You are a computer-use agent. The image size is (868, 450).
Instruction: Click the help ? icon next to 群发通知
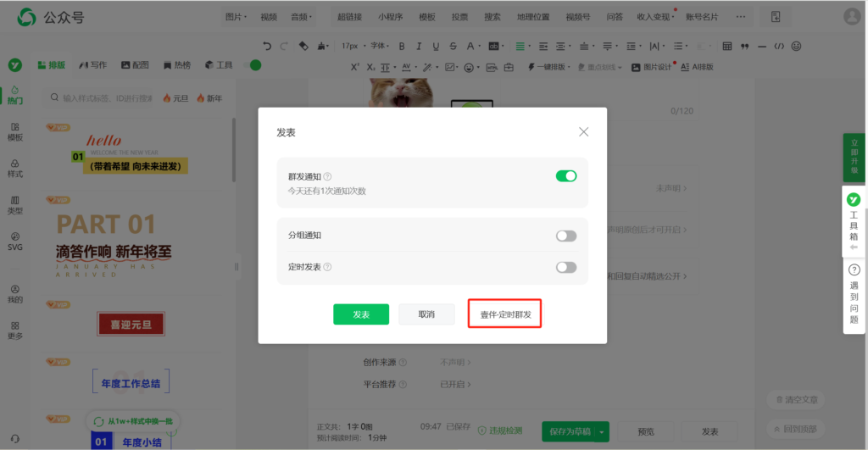point(327,176)
